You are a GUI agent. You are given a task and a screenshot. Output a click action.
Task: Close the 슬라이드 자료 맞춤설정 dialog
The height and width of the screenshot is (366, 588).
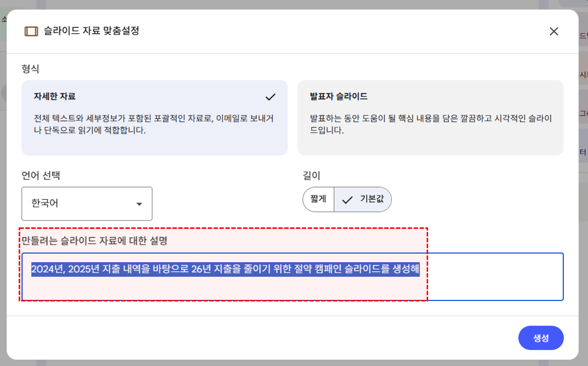click(554, 31)
